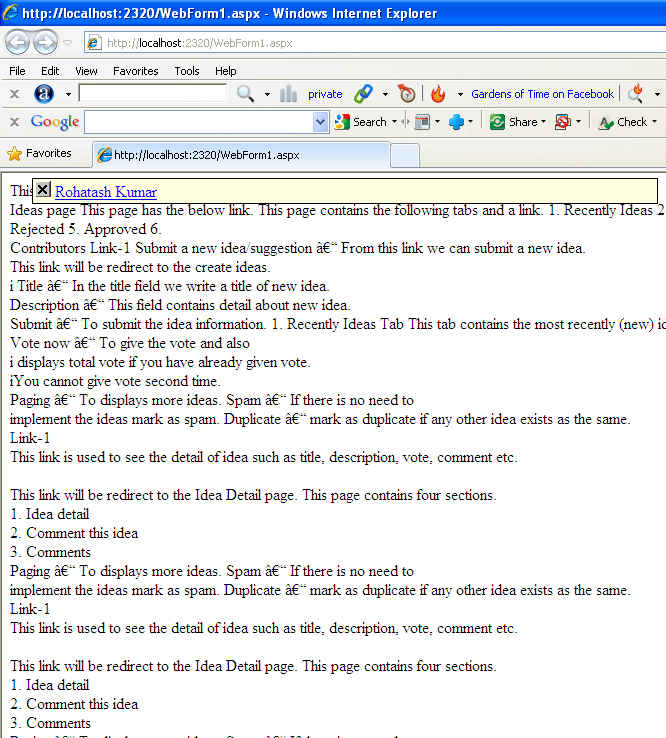
Task: Click the popup blocker icon
Action: tap(562, 122)
